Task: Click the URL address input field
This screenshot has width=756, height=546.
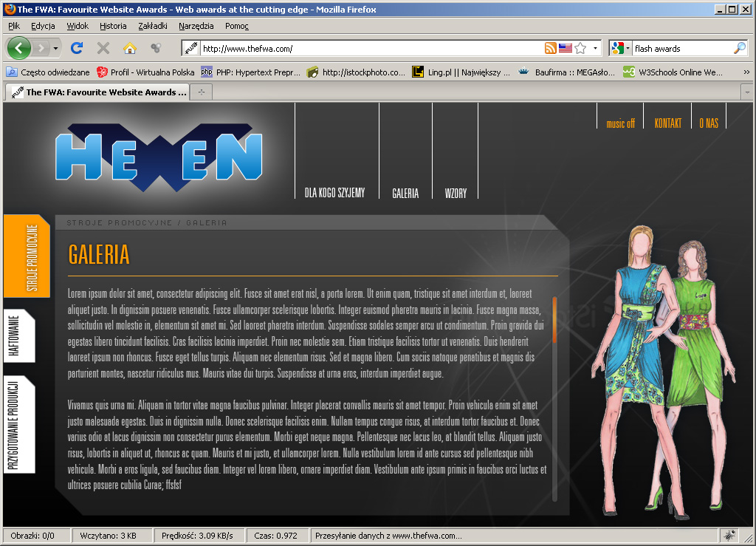Action: pyautogui.click(x=369, y=48)
